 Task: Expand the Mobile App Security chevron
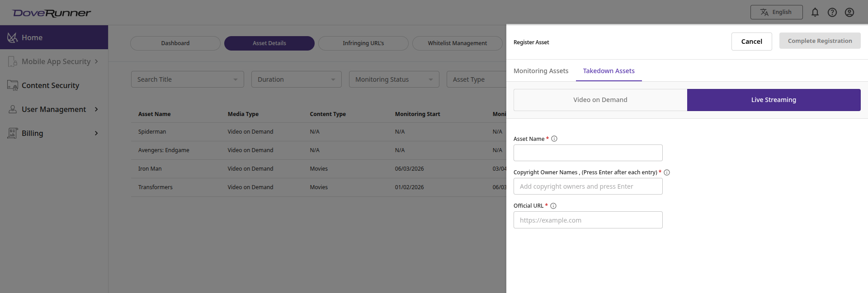pyautogui.click(x=96, y=61)
